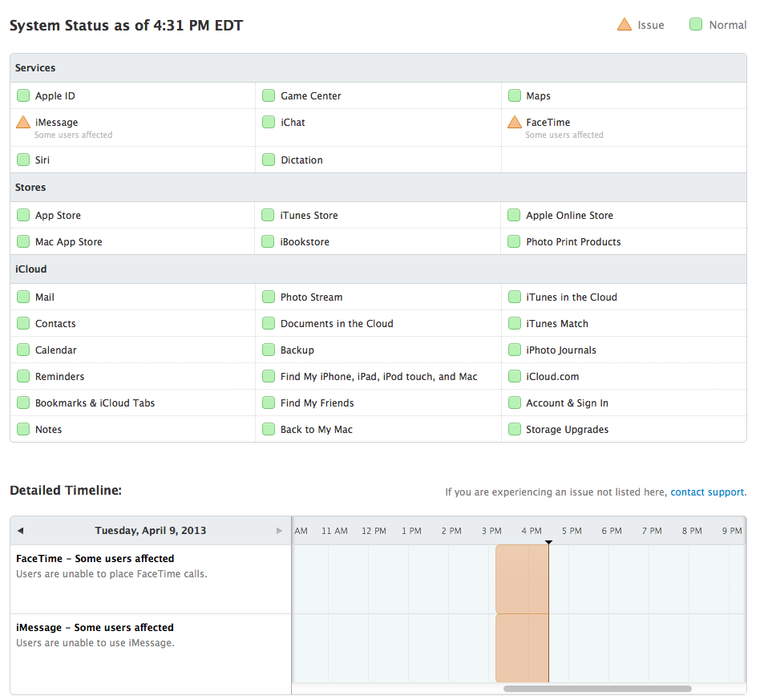Click green status icon beside Apple ID

23,96
